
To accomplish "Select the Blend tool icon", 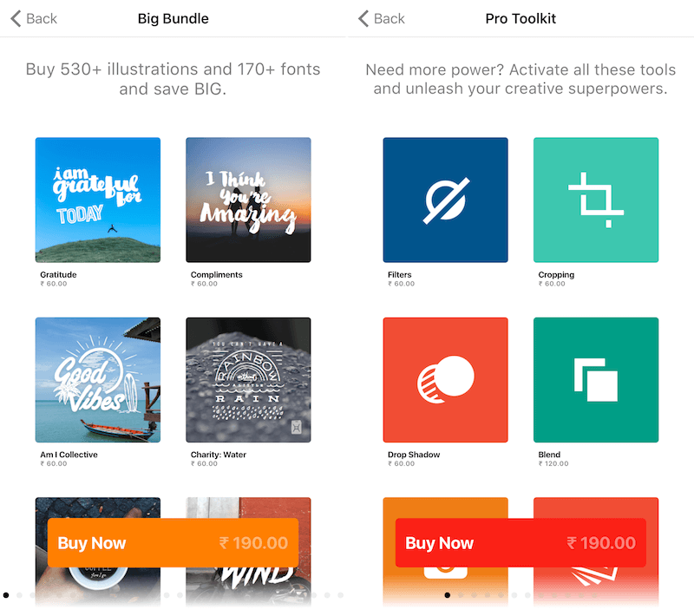I will (596, 380).
